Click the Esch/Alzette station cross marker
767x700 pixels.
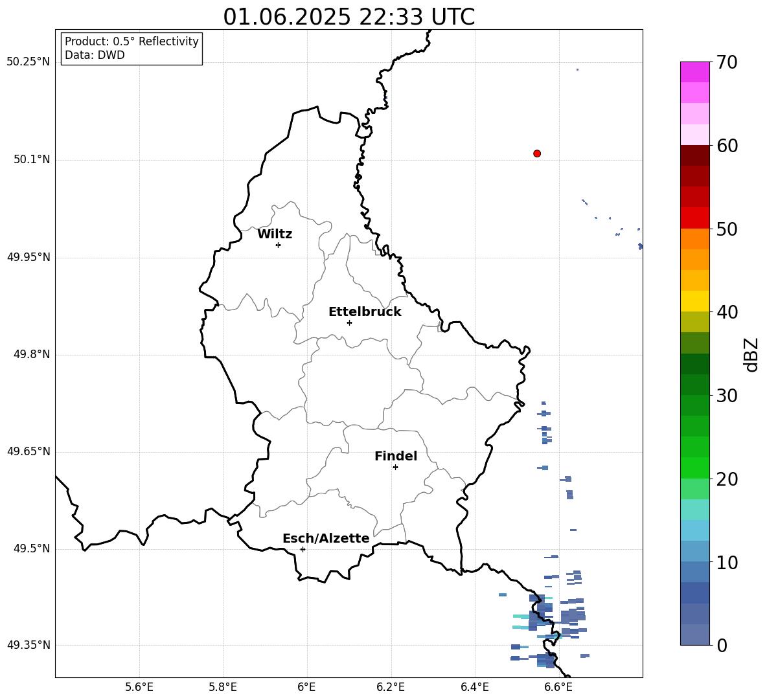(x=303, y=549)
